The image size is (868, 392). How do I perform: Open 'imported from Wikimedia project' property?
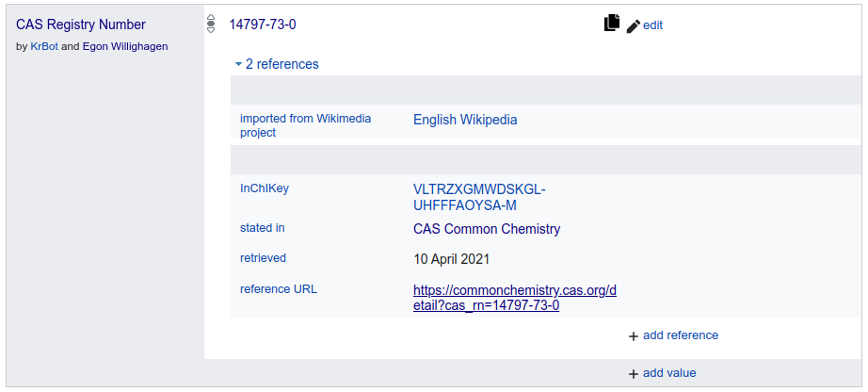point(306,125)
